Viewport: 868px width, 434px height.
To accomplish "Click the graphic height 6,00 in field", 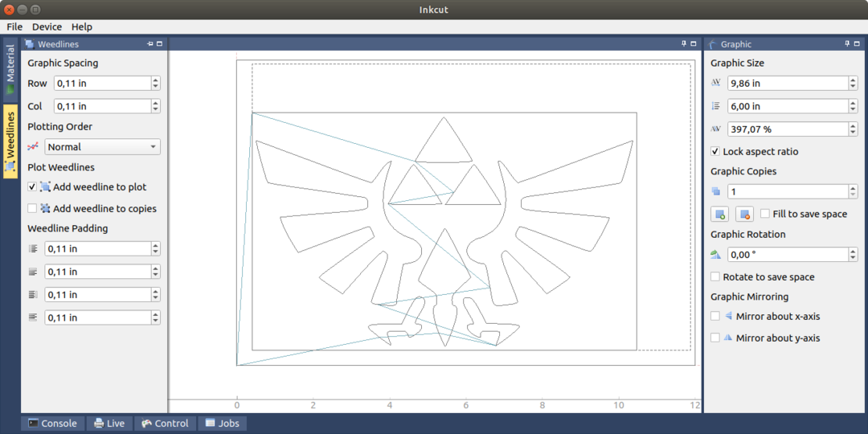I will point(788,106).
